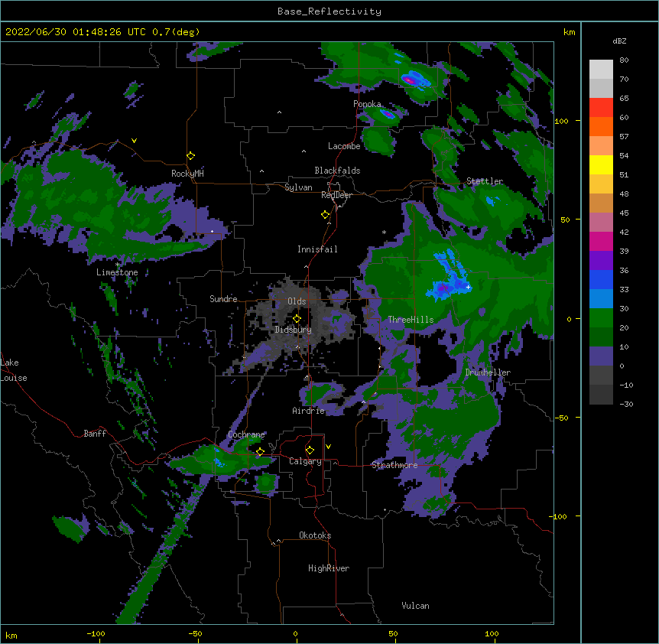Click the Innisfail city label
Screen dimensions: 659x644
[317, 249]
